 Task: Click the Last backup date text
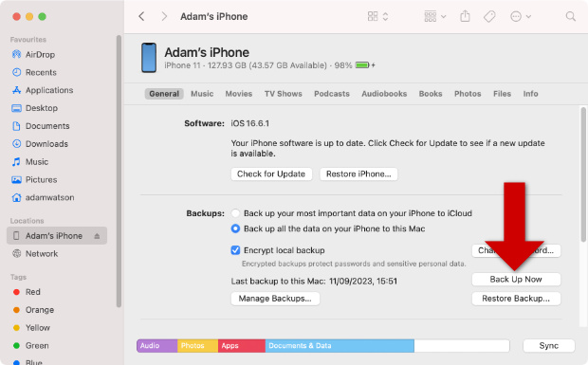pos(314,281)
